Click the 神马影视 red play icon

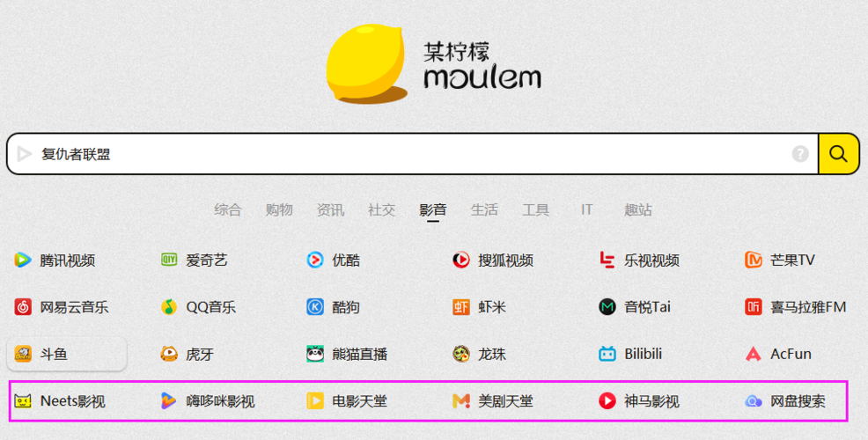tap(607, 400)
